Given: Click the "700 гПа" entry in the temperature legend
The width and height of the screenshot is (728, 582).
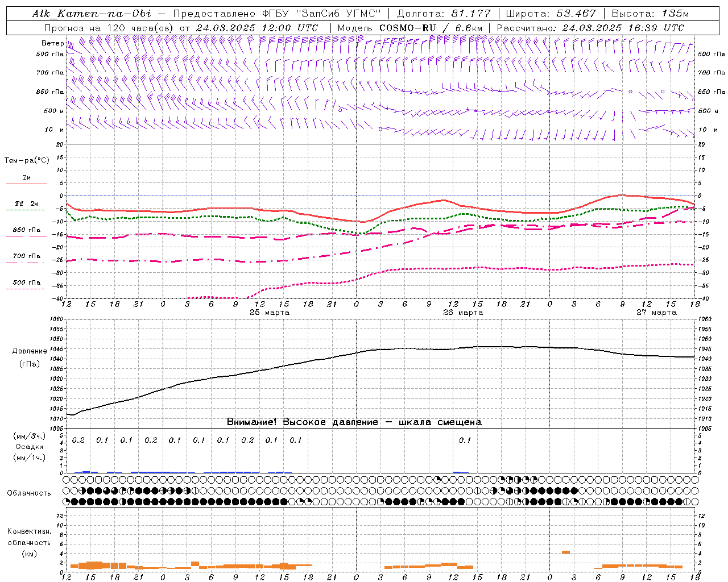Looking at the screenshot, I should [27, 256].
